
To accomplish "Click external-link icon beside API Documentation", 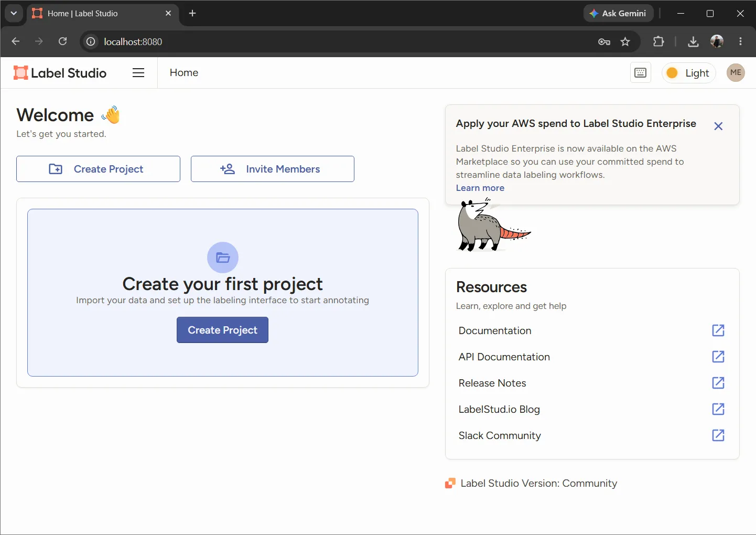I will point(718,357).
